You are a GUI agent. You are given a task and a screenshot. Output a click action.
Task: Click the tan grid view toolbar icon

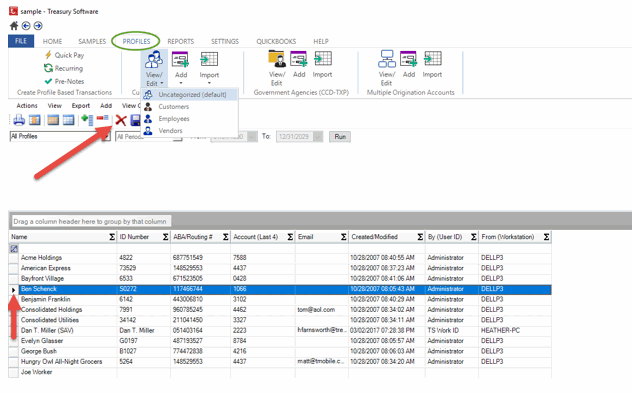click(x=53, y=120)
